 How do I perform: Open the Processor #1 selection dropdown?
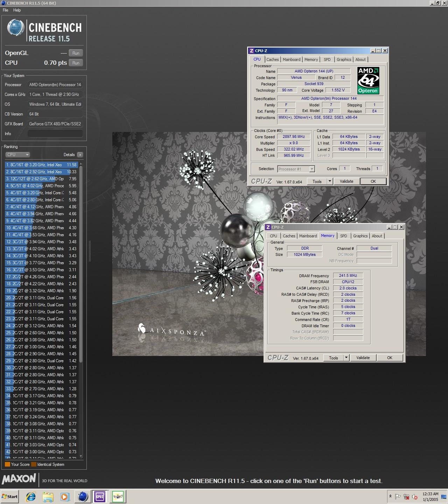click(x=296, y=169)
